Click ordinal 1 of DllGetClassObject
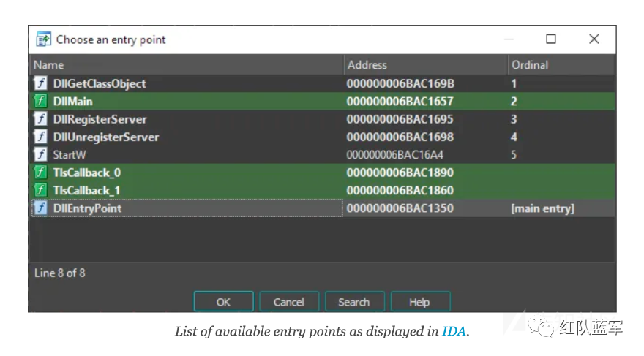Viewport: 644px width, 356px height. [x=514, y=83]
